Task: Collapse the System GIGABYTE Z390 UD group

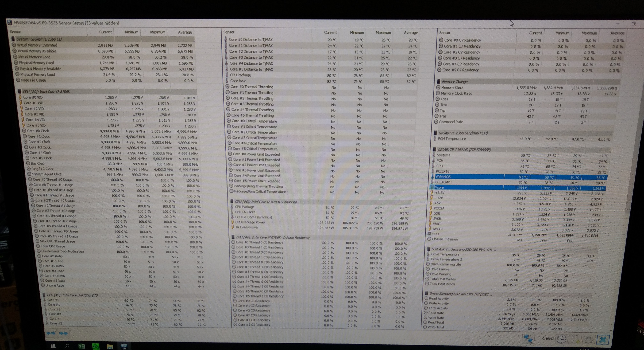Action: pos(39,39)
